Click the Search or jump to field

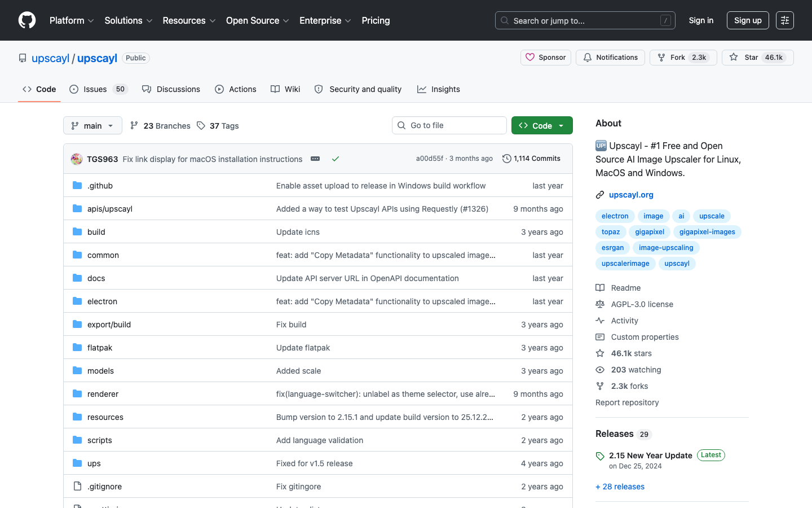tap(585, 20)
